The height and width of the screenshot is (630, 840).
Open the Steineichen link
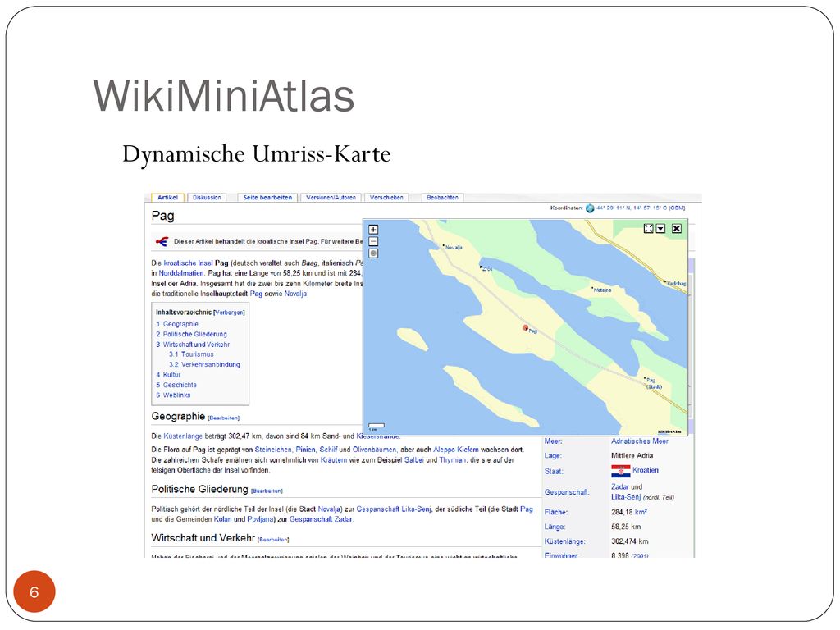pos(273,450)
